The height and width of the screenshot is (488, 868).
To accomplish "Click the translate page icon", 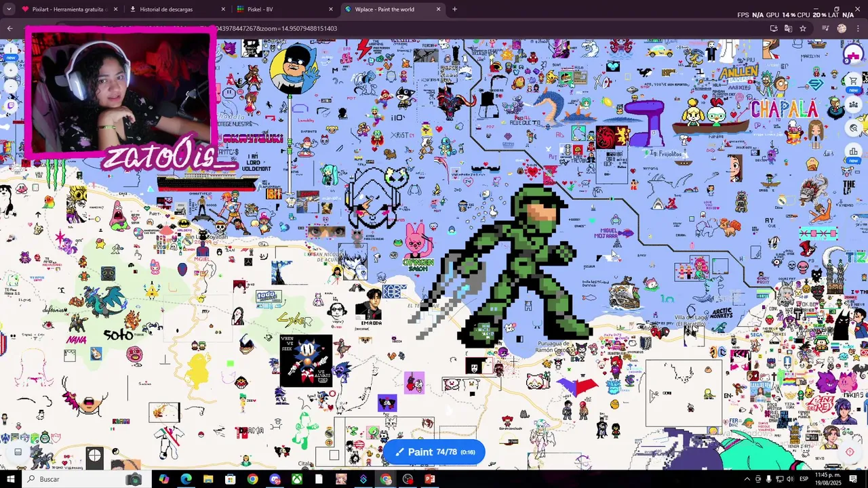I will coord(788,28).
